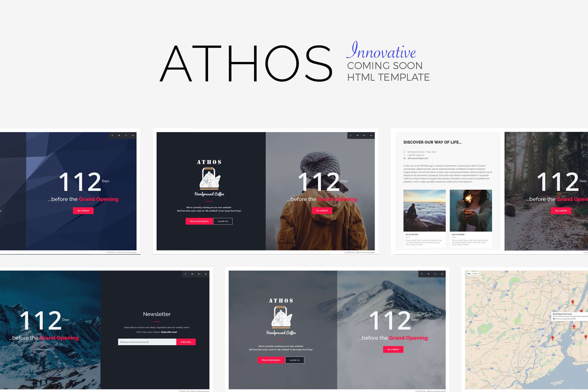Switch map to Plan view
Screen dimensions: 588x392
coord(469,274)
